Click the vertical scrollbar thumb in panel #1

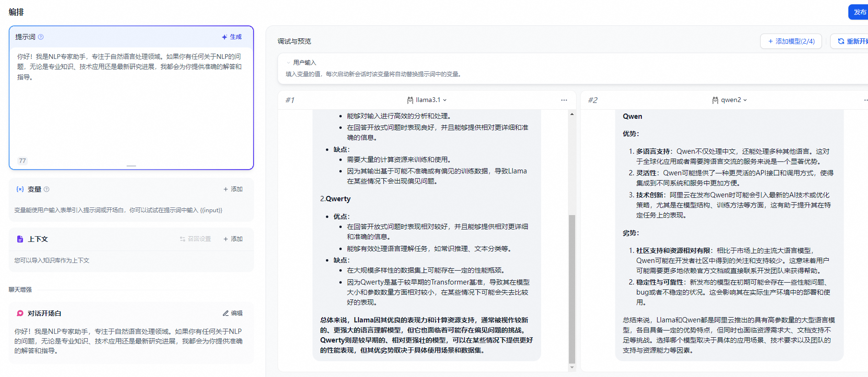pos(572,289)
